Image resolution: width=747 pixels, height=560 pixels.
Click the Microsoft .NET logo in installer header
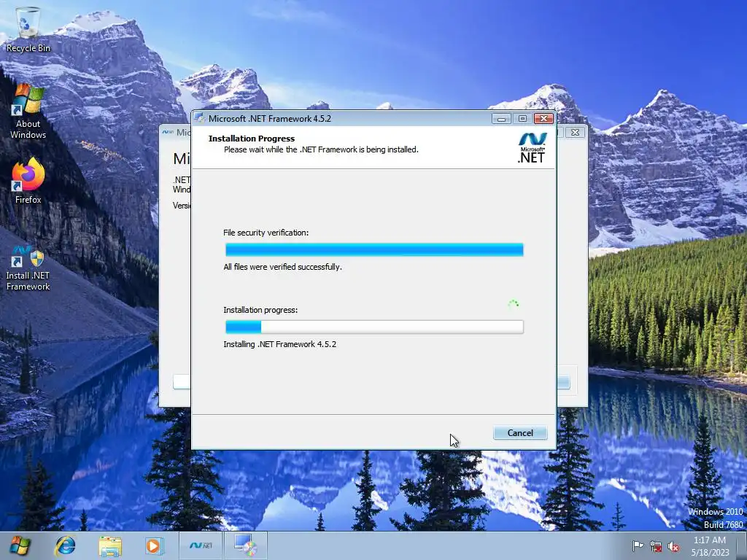[532, 147]
